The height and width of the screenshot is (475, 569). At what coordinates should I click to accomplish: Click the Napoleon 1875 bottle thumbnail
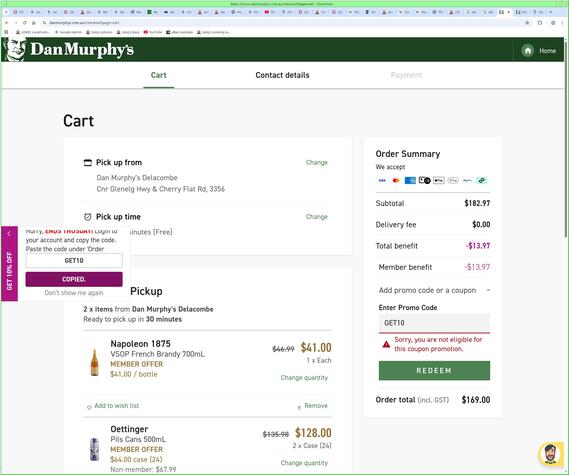[x=94, y=362]
